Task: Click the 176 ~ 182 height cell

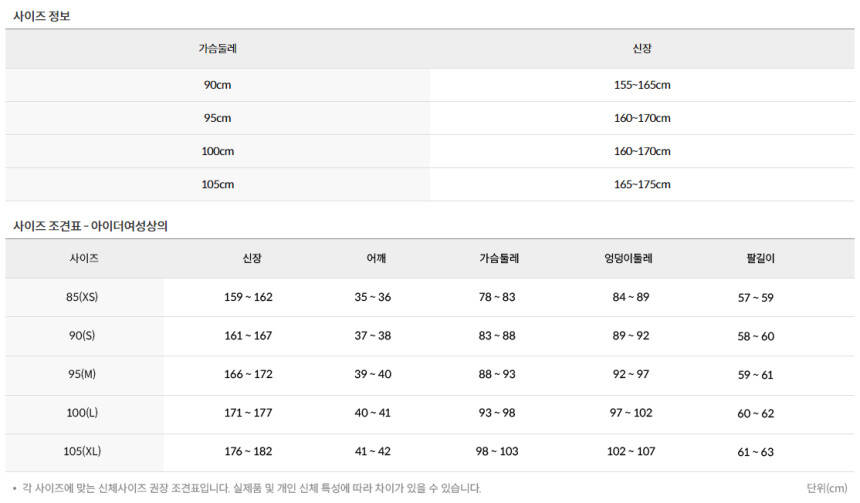Action: point(248,451)
